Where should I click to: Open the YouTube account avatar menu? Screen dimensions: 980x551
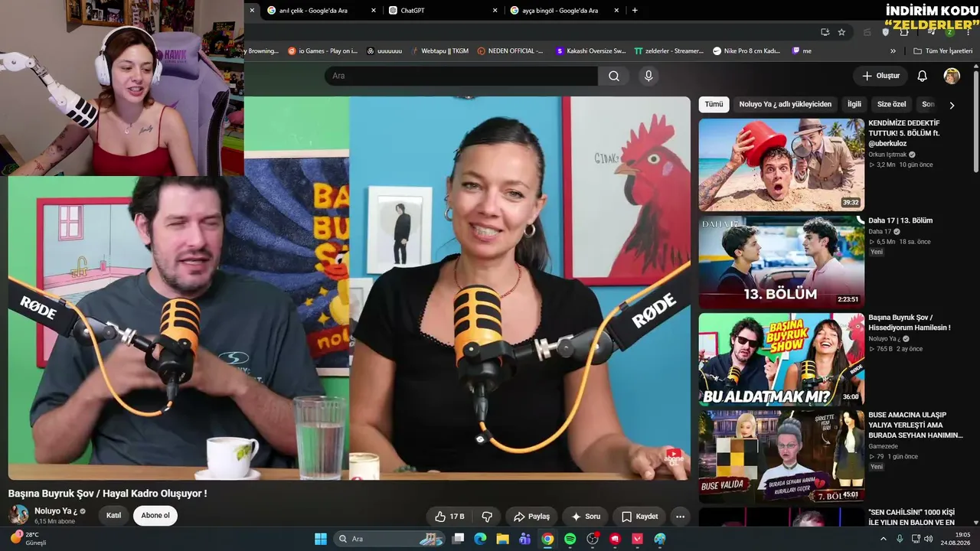tap(952, 76)
